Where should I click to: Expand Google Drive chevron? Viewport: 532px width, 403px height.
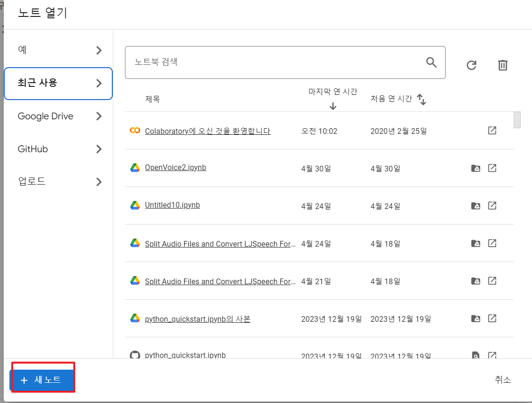(99, 116)
